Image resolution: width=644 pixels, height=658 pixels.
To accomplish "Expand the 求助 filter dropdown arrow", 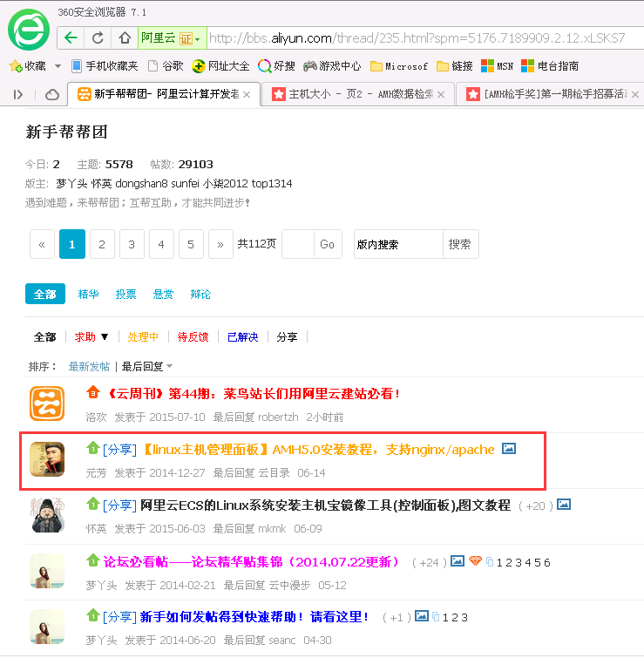I will coord(105,337).
